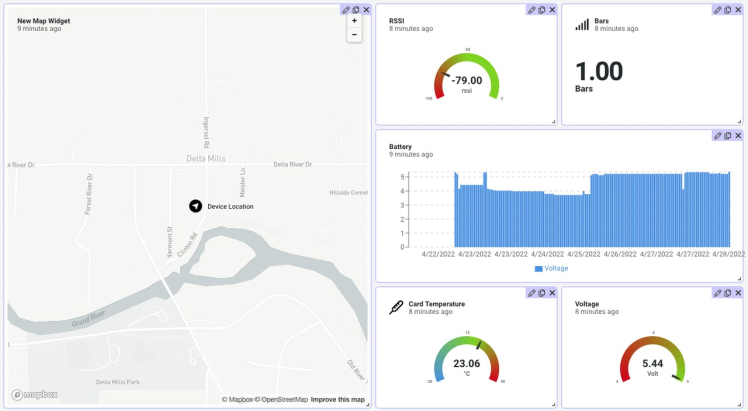Zoom in on the map
748x411 pixels.
coord(354,21)
